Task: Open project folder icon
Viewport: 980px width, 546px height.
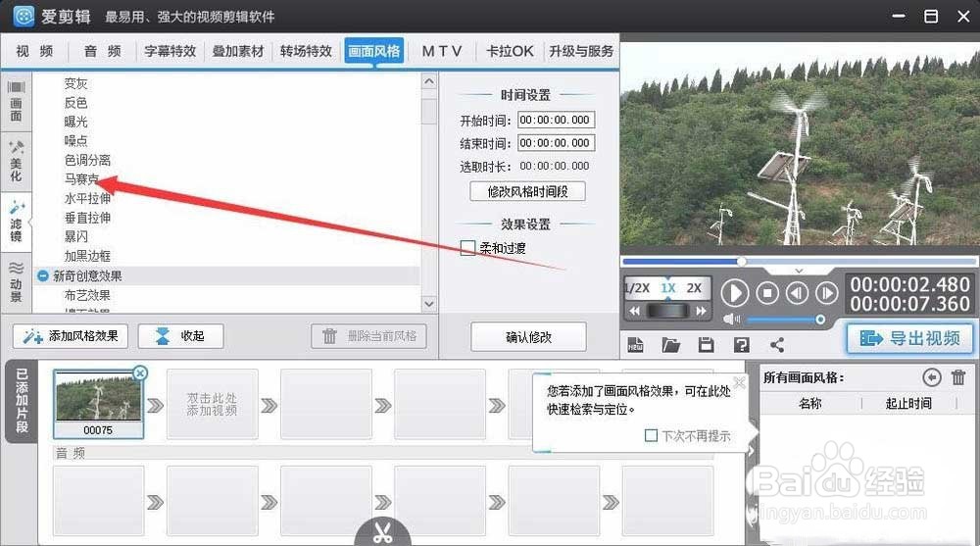Action: point(670,345)
